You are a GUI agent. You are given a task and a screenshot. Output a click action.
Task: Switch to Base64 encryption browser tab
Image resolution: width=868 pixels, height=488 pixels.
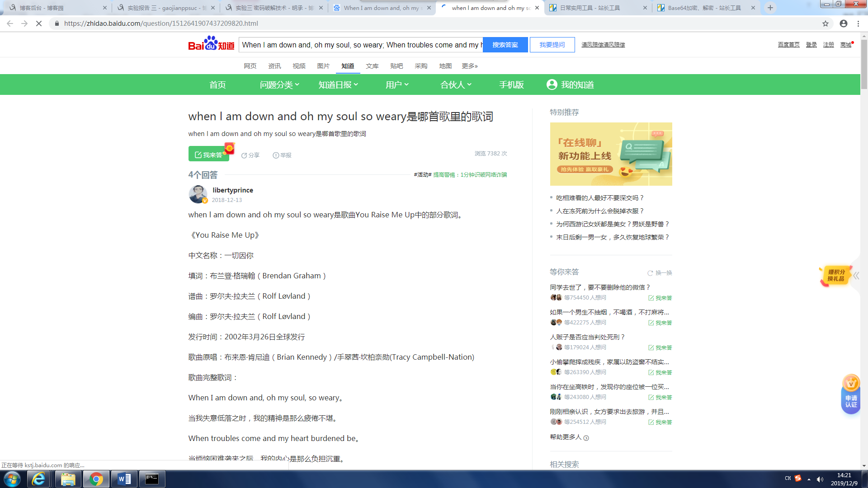[x=703, y=8]
